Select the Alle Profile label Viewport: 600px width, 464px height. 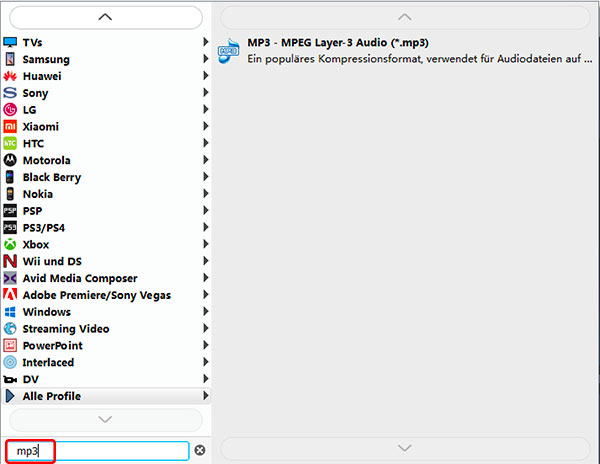point(52,396)
